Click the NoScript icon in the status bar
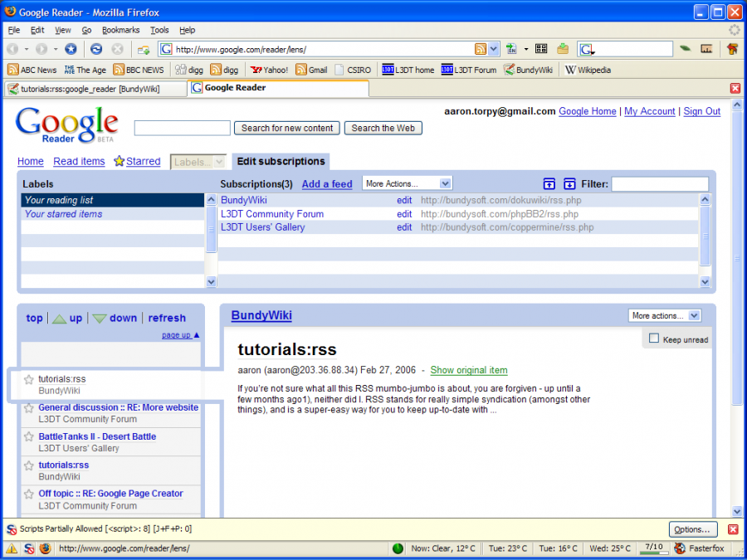 pos(27,548)
